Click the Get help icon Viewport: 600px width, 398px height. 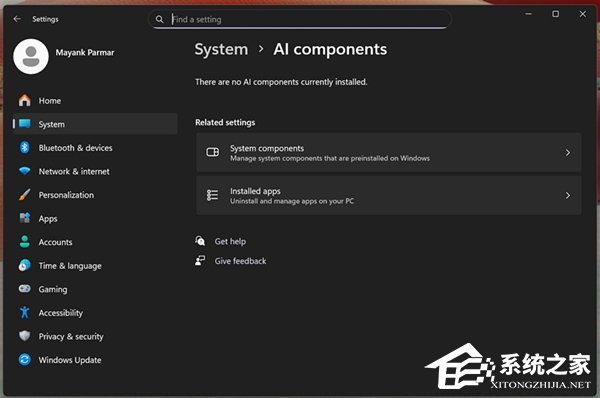point(200,241)
